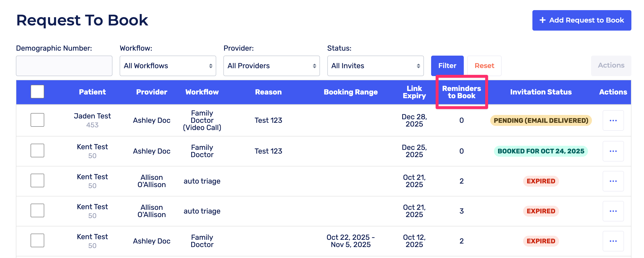Click plus icon on Add Request to Book
Viewport: 644px width, 258px height.
[542, 20]
